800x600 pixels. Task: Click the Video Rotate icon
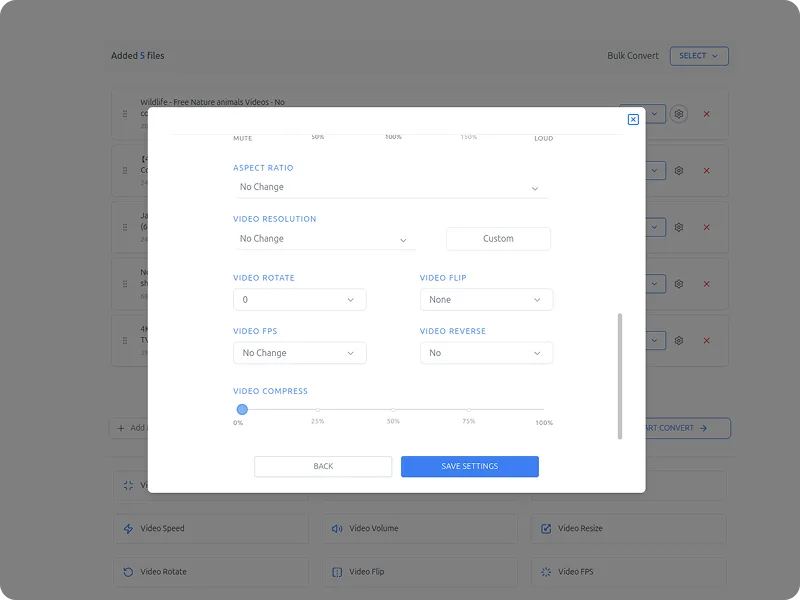tap(128, 572)
